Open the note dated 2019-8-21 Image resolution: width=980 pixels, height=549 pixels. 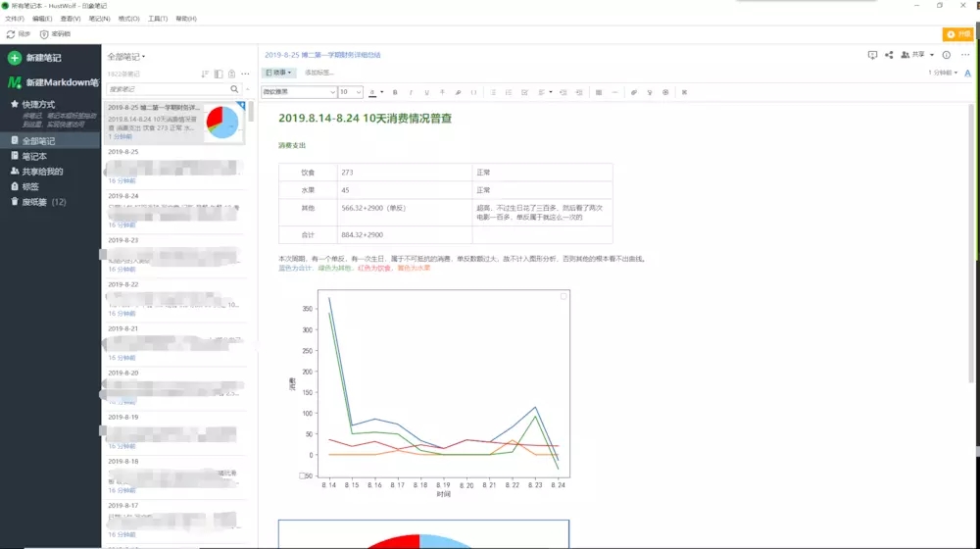pos(174,344)
